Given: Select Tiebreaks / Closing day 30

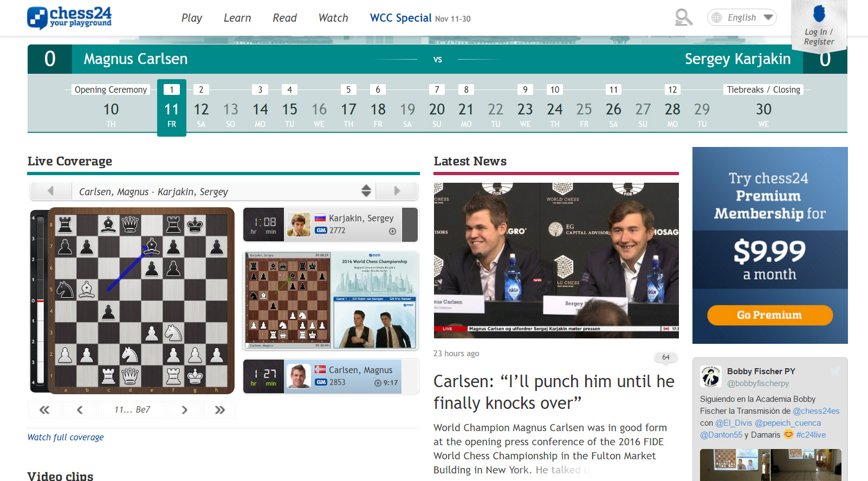Looking at the screenshot, I should (763, 107).
